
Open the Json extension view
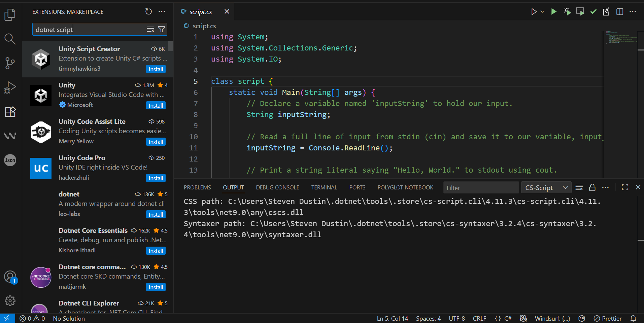10,160
